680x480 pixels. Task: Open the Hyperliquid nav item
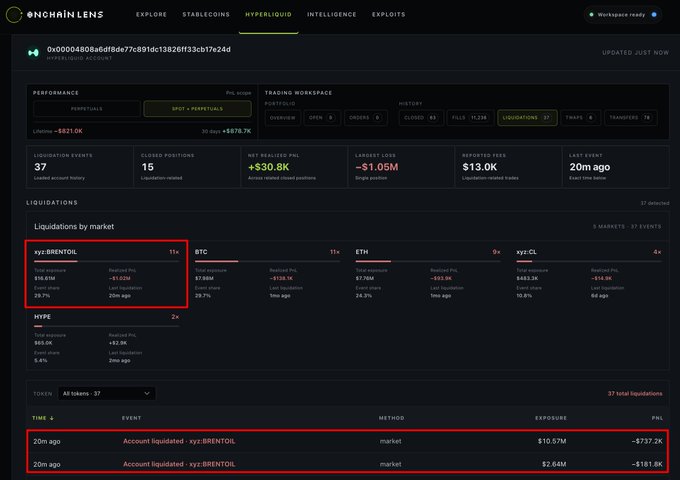pos(268,14)
